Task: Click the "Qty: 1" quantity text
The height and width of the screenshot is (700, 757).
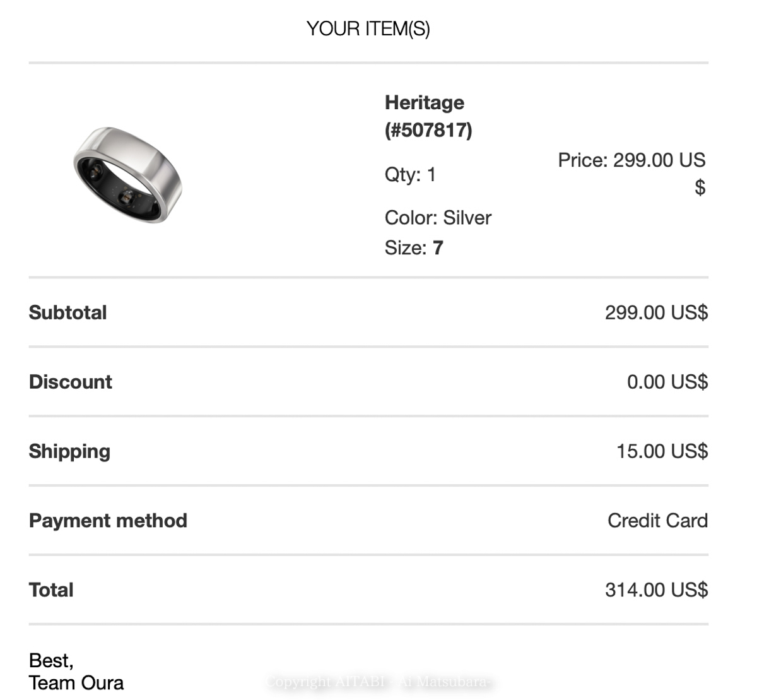Action: [410, 174]
